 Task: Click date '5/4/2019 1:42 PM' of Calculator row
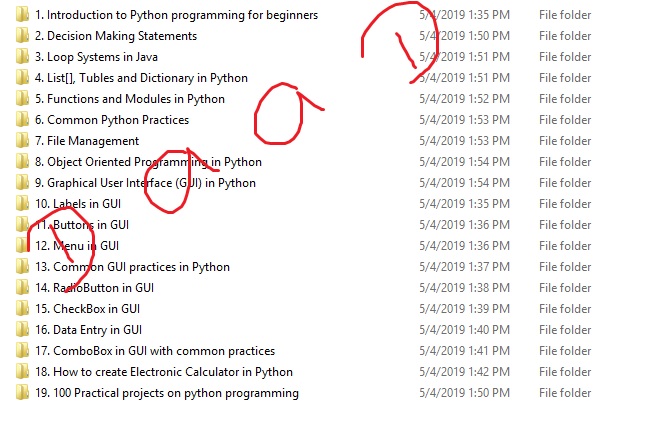(x=465, y=372)
